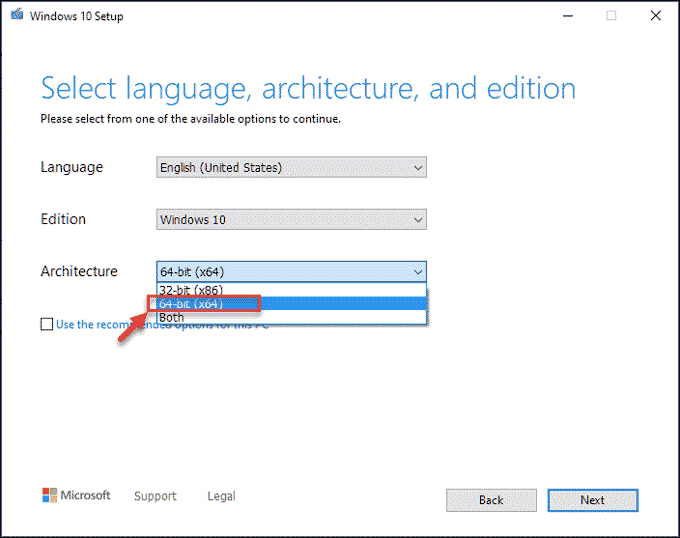Click the Next button
Image resolution: width=680 pixels, height=538 pixels.
(x=593, y=500)
